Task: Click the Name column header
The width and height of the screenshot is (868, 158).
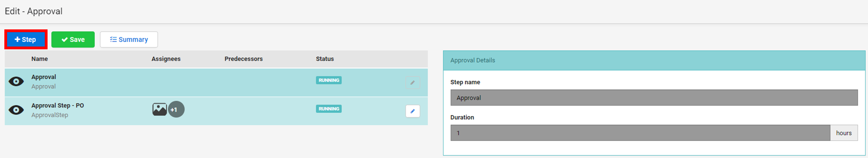Action: (39, 59)
